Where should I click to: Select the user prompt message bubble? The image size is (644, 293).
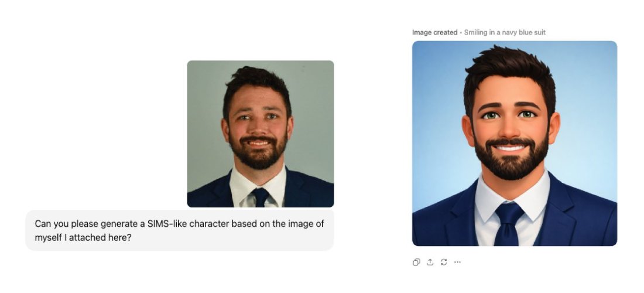pyautogui.click(x=180, y=230)
